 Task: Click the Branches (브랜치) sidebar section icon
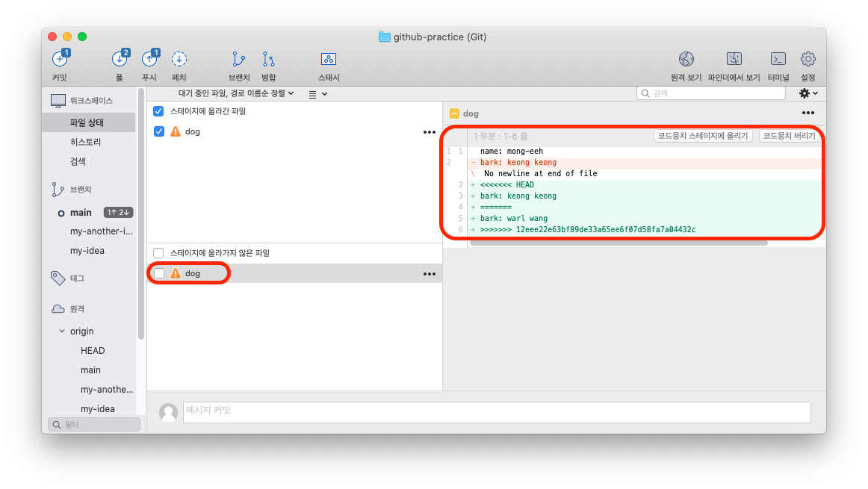[x=58, y=190]
